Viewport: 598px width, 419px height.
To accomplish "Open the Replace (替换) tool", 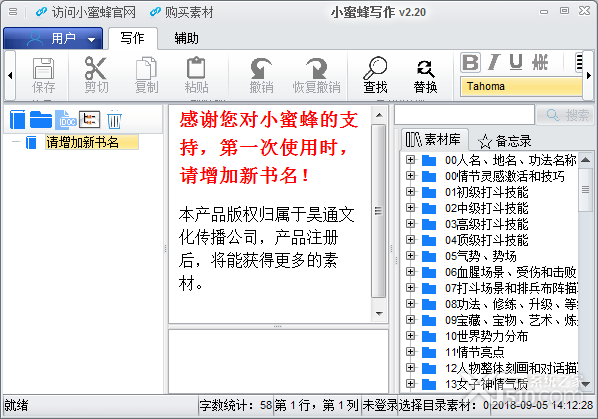I will tap(425, 75).
